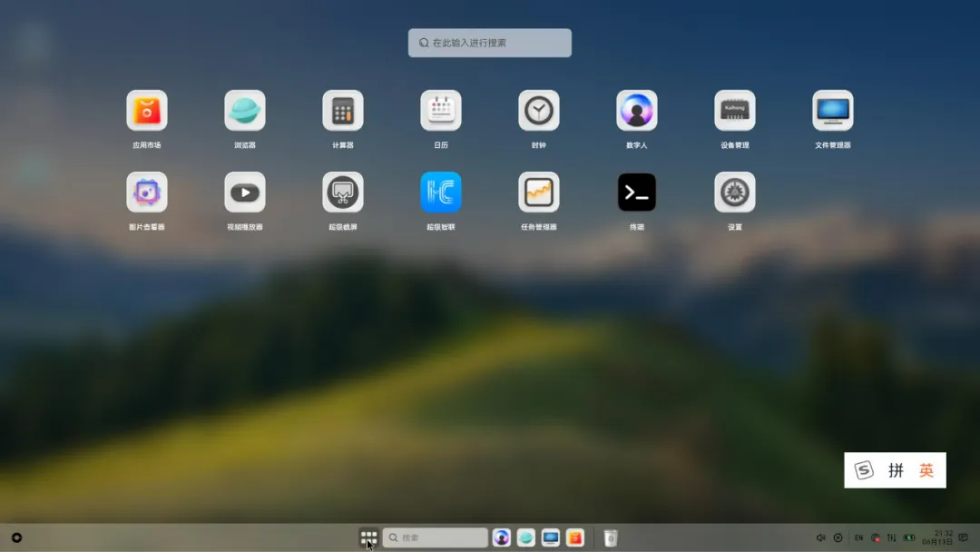Open the 视频播放器 video player

[245, 192]
